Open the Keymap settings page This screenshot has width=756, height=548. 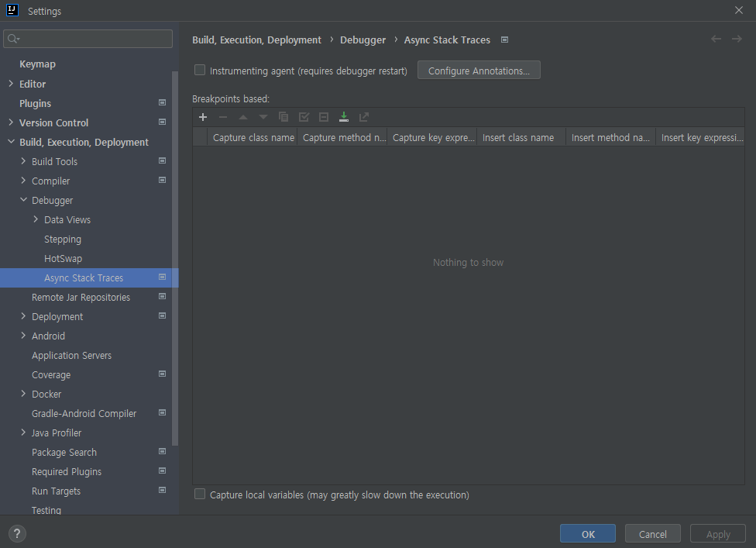pyautogui.click(x=37, y=64)
